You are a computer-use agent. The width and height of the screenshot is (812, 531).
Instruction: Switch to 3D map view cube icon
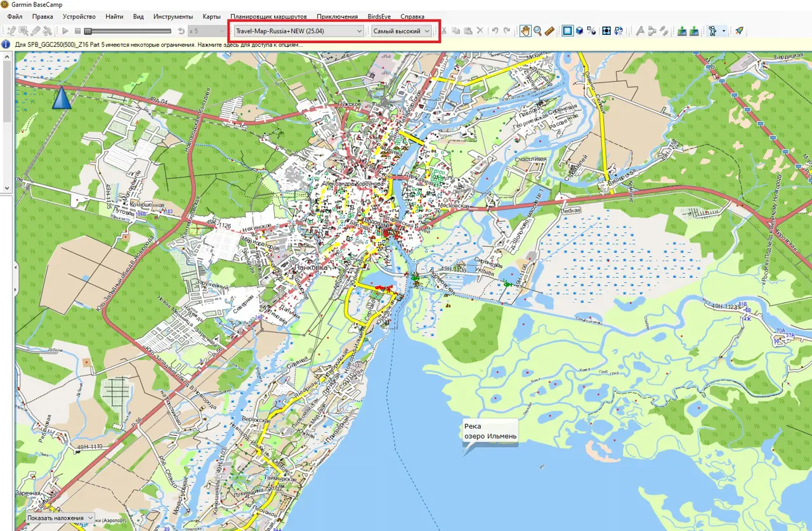579,30
